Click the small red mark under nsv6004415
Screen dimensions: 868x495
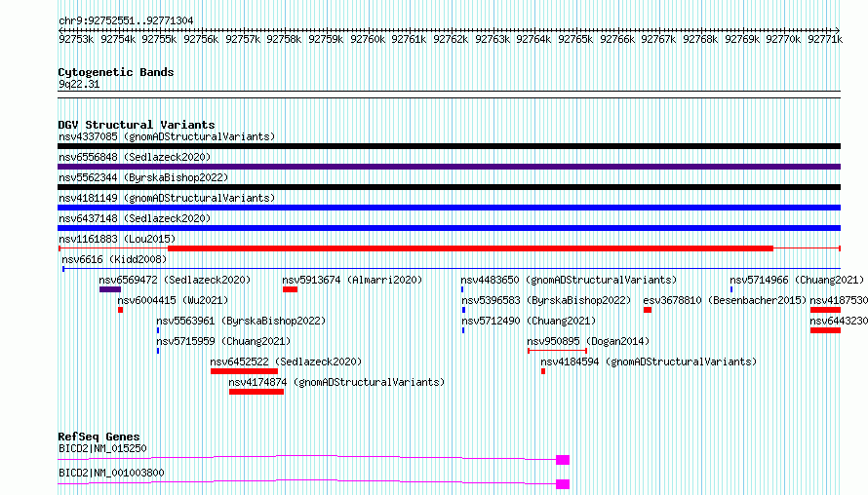pyautogui.click(x=121, y=310)
